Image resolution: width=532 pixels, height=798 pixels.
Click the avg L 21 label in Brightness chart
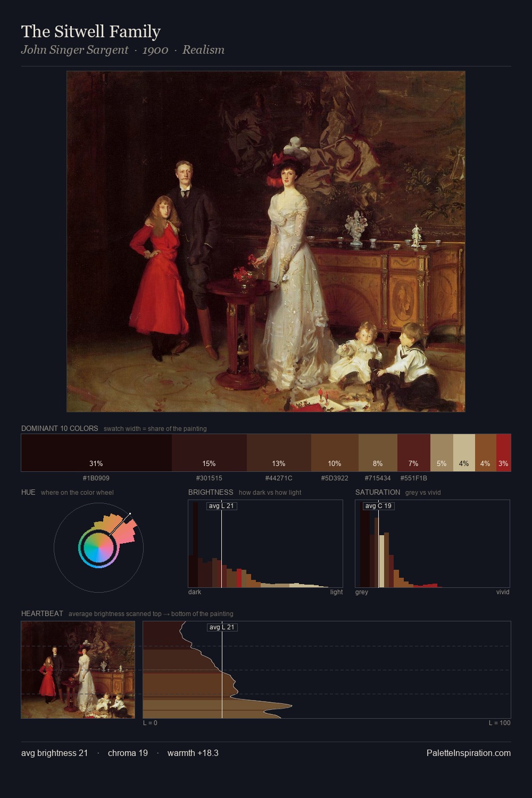221,506
